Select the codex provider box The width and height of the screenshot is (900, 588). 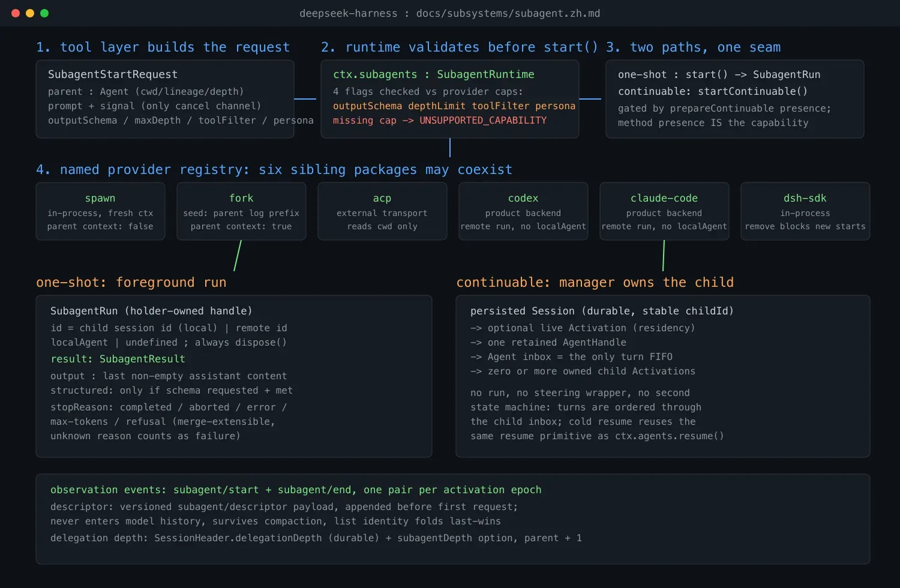tap(523, 211)
